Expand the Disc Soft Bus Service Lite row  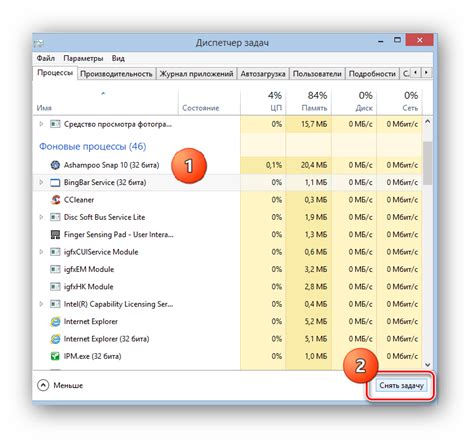(41, 217)
